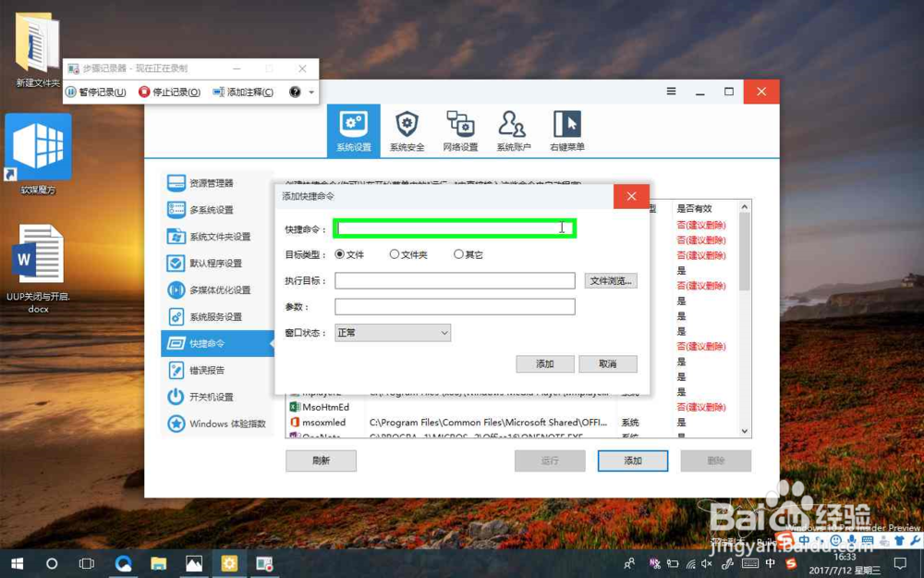This screenshot has width=924, height=578.
Task: Click inside the 快捷命令 input field
Action: (x=453, y=227)
